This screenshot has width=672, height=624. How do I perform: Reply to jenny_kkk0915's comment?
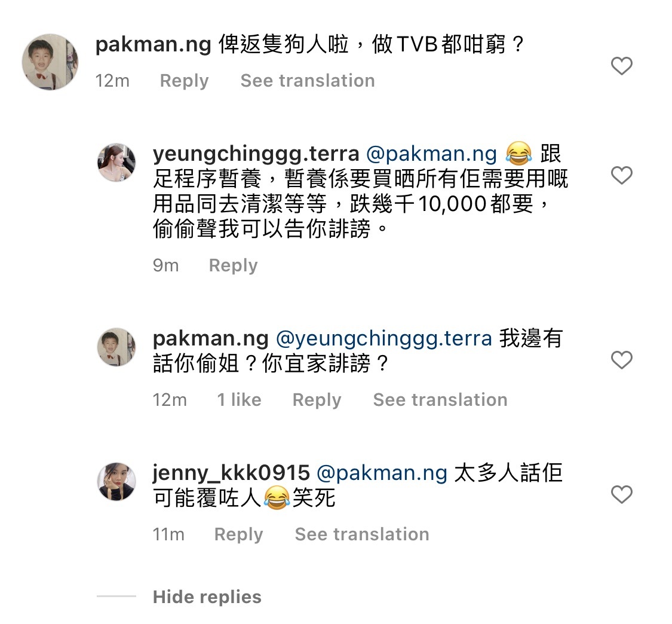(x=238, y=534)
